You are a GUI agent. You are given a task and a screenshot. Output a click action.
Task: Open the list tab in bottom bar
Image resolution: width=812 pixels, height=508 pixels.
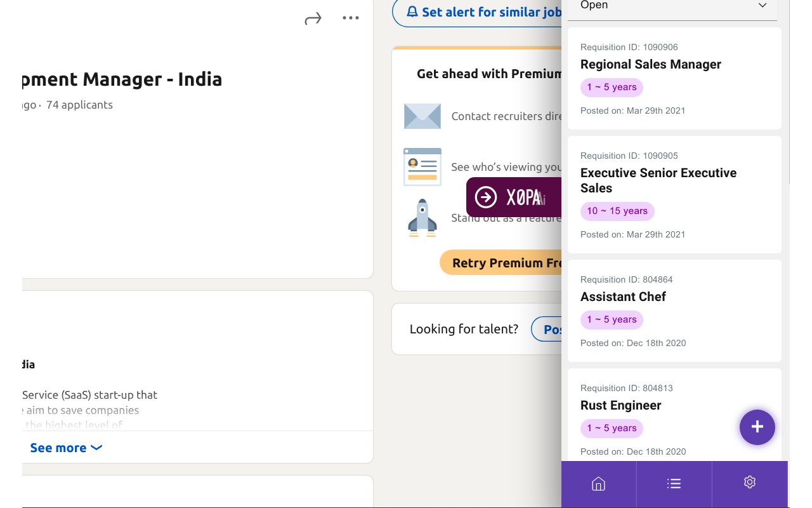tap(674, 484)
